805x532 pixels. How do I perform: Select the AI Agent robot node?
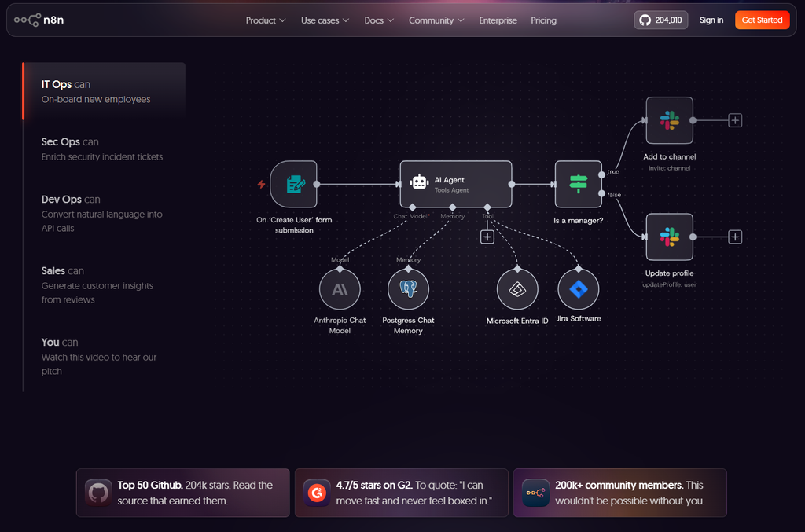456,184
